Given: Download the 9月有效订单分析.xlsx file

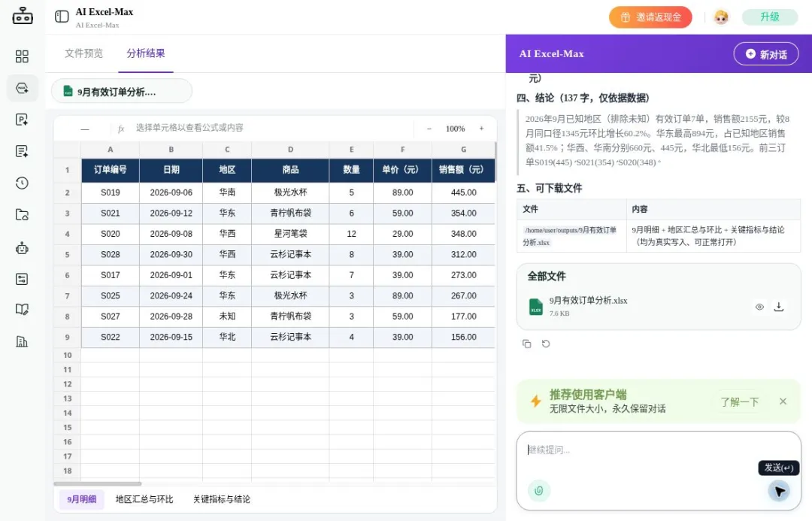Looking at the screenshot, I should pyautogui.click(x=778, y=307).
